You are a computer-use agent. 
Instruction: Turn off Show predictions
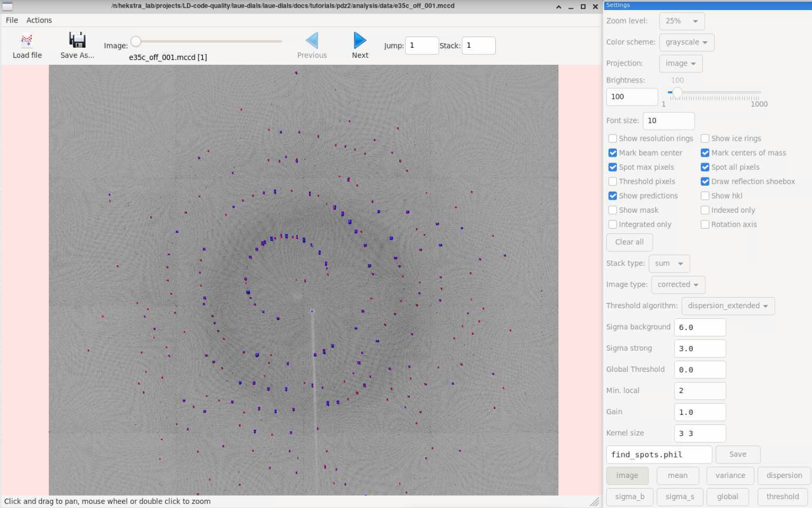(613, 196)
